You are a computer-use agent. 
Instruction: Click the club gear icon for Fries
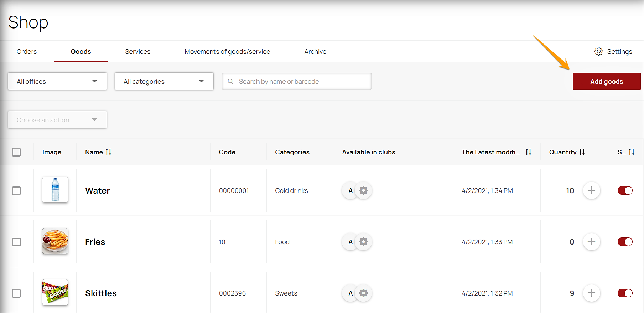click(363, 242)
